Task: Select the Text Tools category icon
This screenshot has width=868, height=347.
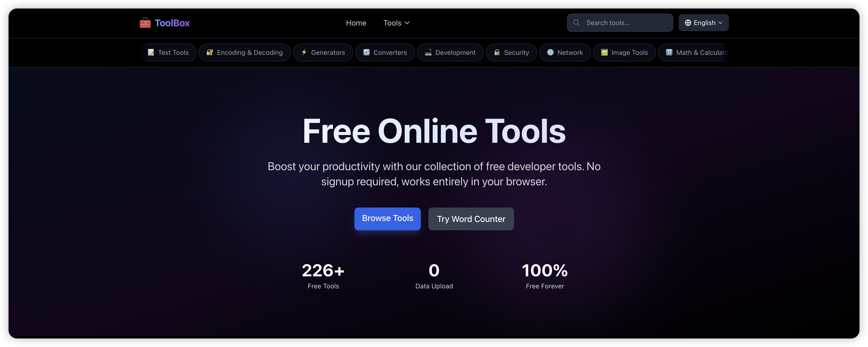Action: pos(151,52)
